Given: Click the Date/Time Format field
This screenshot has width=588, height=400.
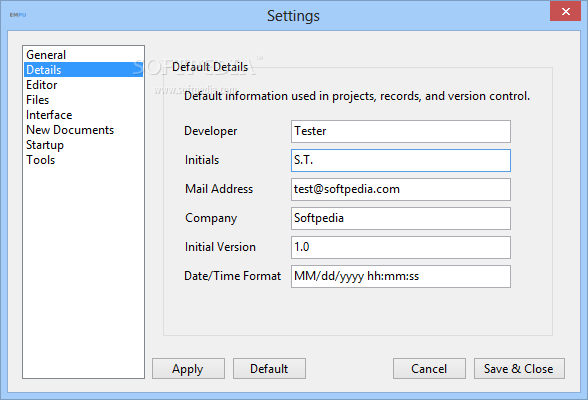Looking at the screenshot, I should [x=400, y=276].
